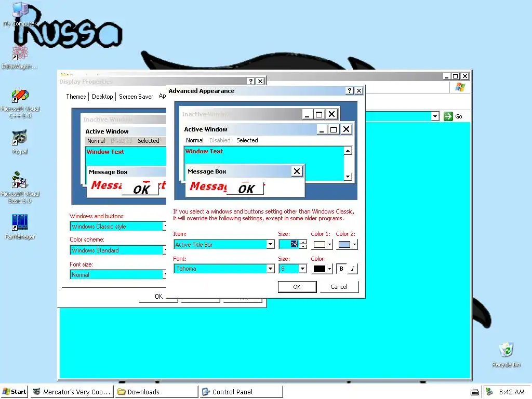Click the black font Color swatch
Viewport: 532px width, 399px height.
(320, 269)
